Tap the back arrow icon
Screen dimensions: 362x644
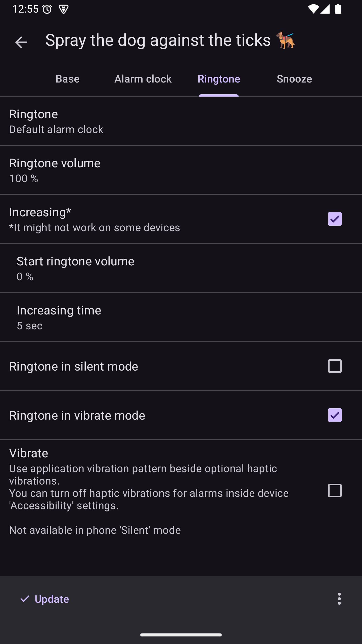coord(21,42)
